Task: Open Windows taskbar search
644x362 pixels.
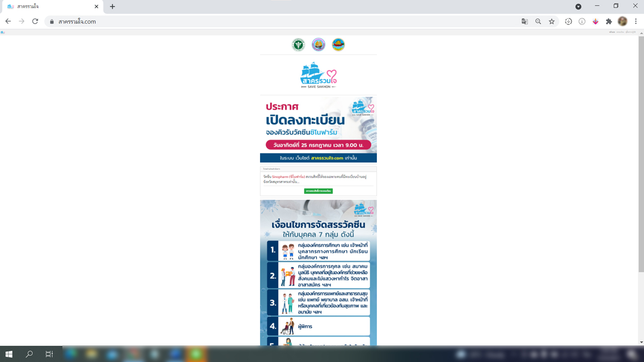Action: (x=29, y=354)
